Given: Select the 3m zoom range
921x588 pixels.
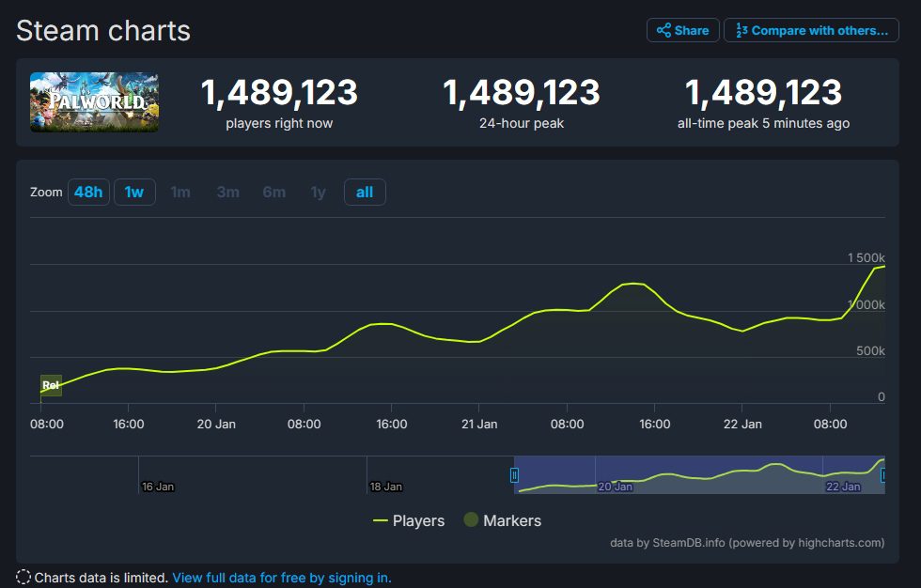Looking at the screenshot, I should 226,192.
